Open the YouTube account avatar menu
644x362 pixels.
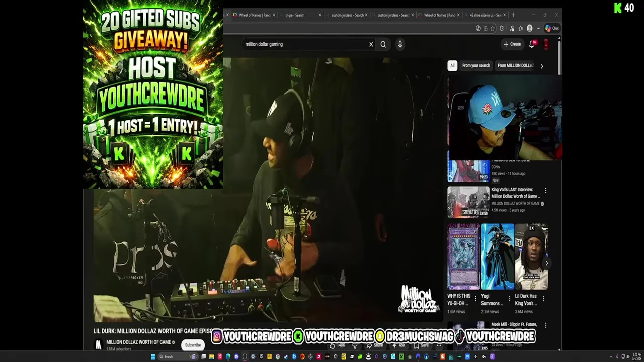pyautogui.click(x=546, y=44)
